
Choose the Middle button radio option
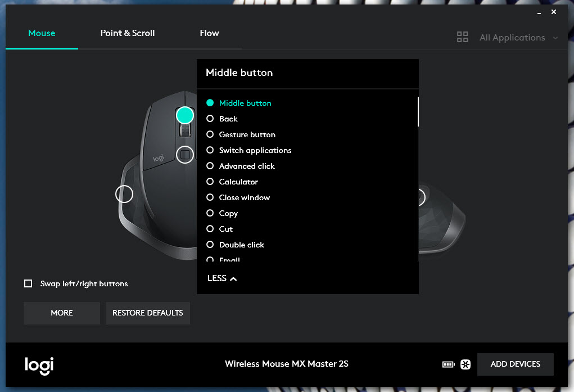(210, 103)
